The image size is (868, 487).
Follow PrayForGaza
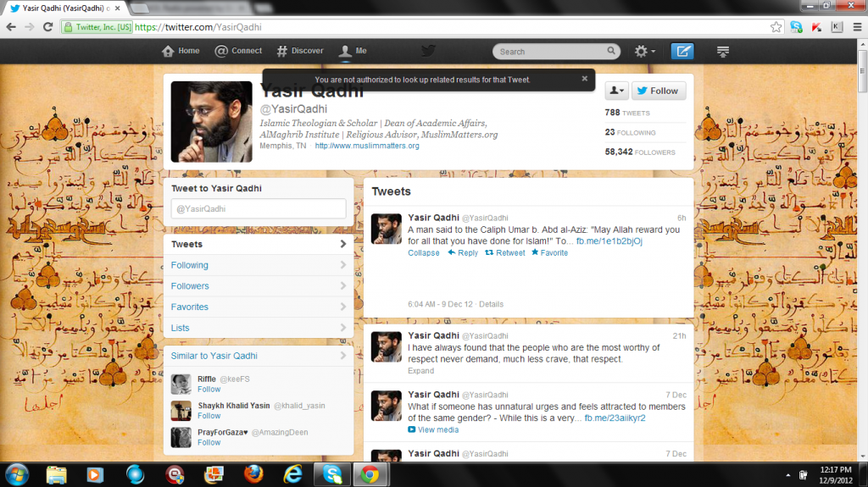tap(209, 442)
